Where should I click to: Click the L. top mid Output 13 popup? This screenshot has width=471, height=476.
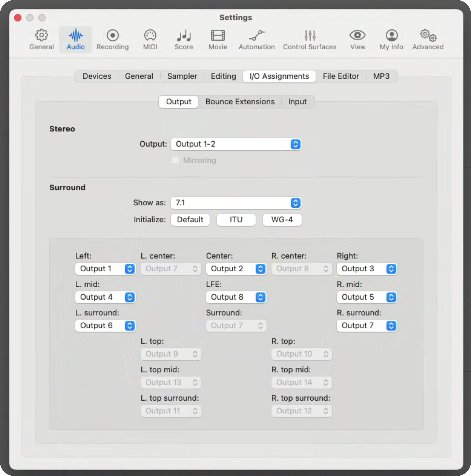171,382
